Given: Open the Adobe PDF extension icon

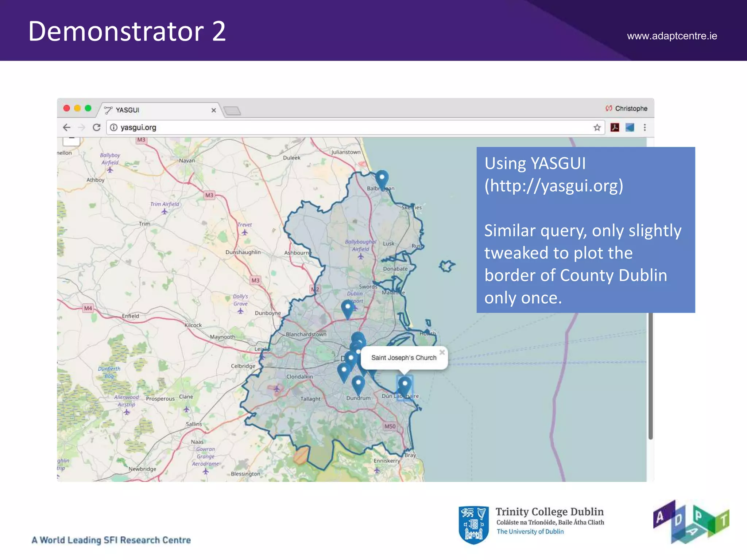Looking at the screenshot, I should point(615,127).
